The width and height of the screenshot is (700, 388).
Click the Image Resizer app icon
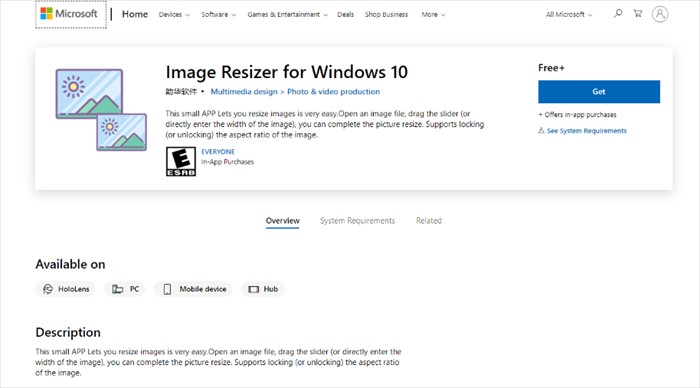[101, 109]
